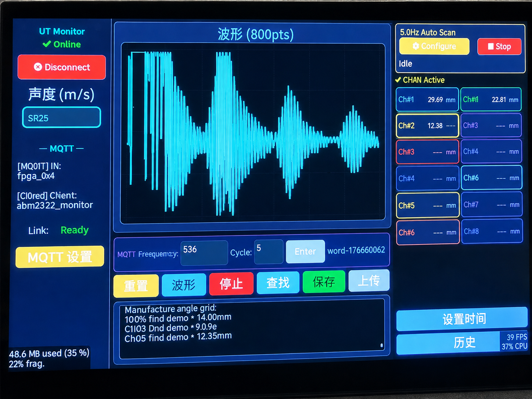
Task: Open 设置时间 time settings
Action: pyautogui.click(x=462, y=319)
